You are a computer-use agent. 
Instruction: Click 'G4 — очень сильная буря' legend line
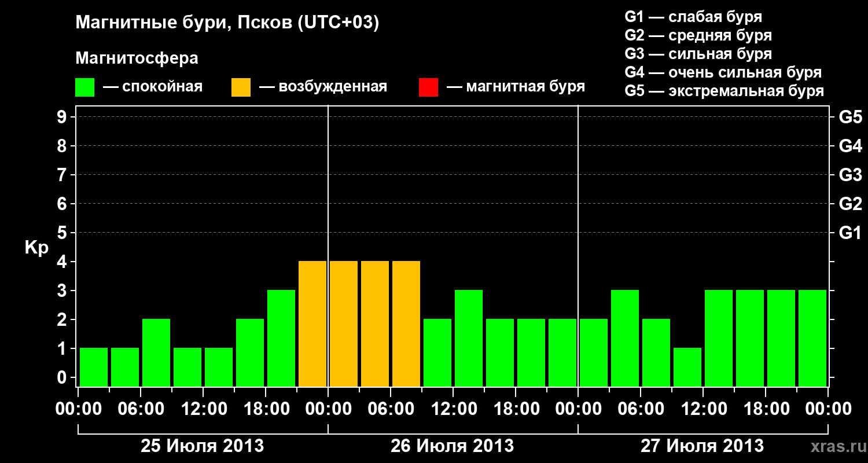[x=723, y=72]
